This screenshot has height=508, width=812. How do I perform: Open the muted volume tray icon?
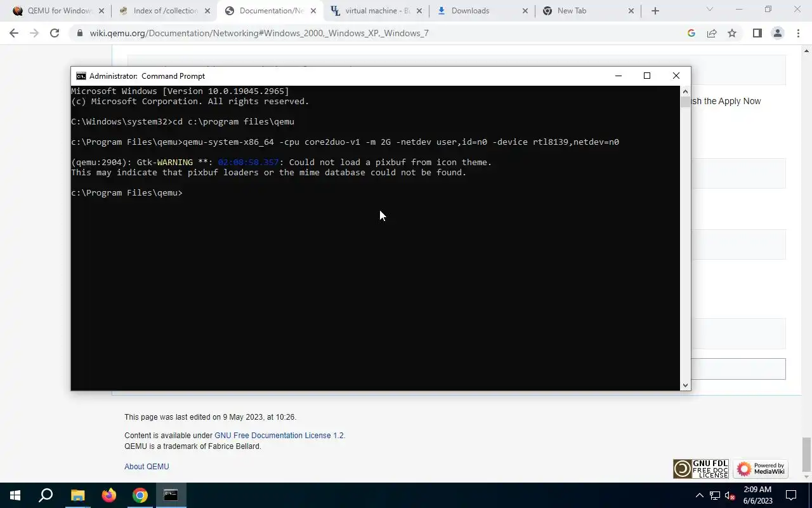[730, 495]
